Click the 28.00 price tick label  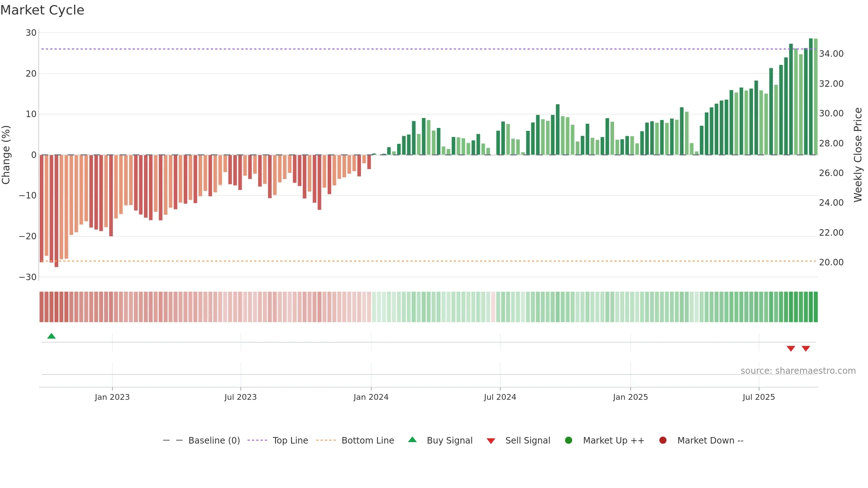[x=831, y=144]
